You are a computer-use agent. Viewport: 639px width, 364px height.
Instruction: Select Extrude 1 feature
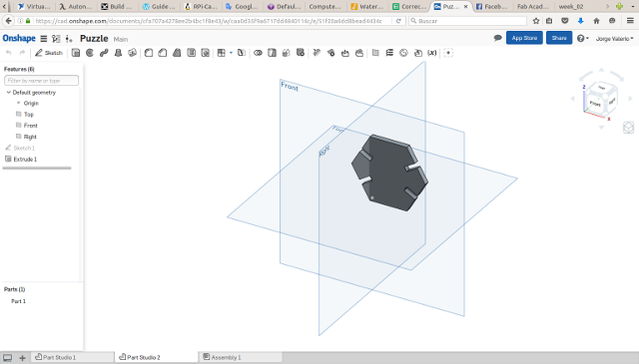(25, 160)
